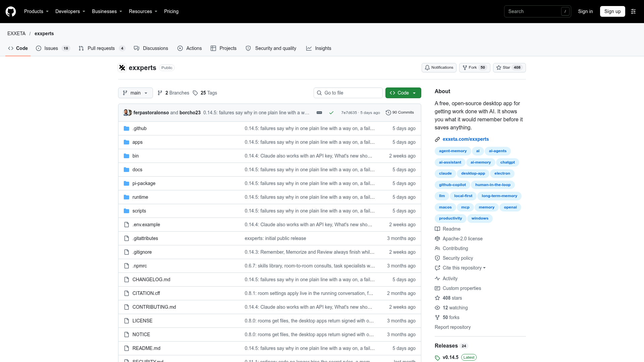Image resolution: width=644 pixels, height=362 pixels.
Task: Open the main branch dropdown
Action: 136,93
